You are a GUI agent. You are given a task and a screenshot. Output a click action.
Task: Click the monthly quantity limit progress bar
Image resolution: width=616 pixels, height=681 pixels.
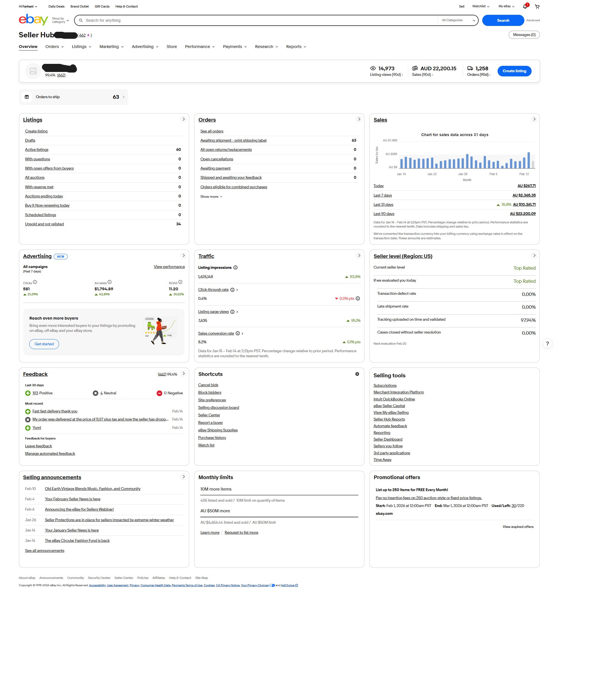coord(279,495)
